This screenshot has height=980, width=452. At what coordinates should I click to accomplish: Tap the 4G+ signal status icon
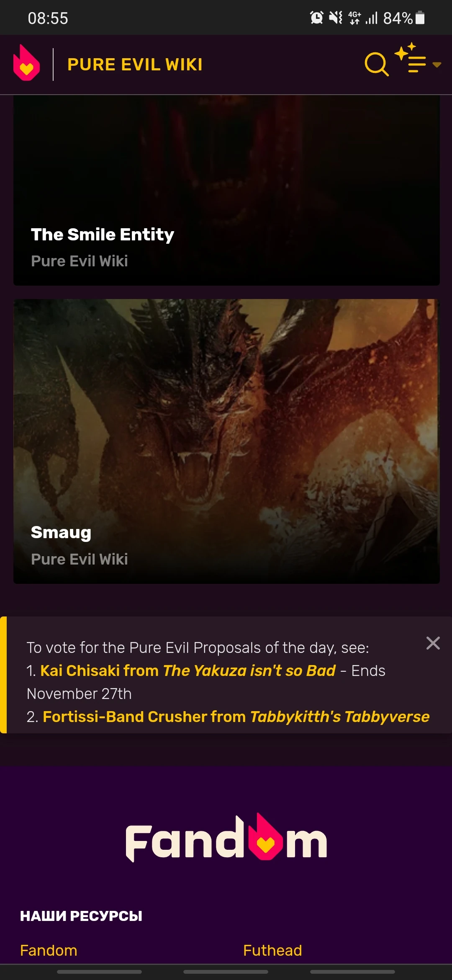(x=354, y=18)
